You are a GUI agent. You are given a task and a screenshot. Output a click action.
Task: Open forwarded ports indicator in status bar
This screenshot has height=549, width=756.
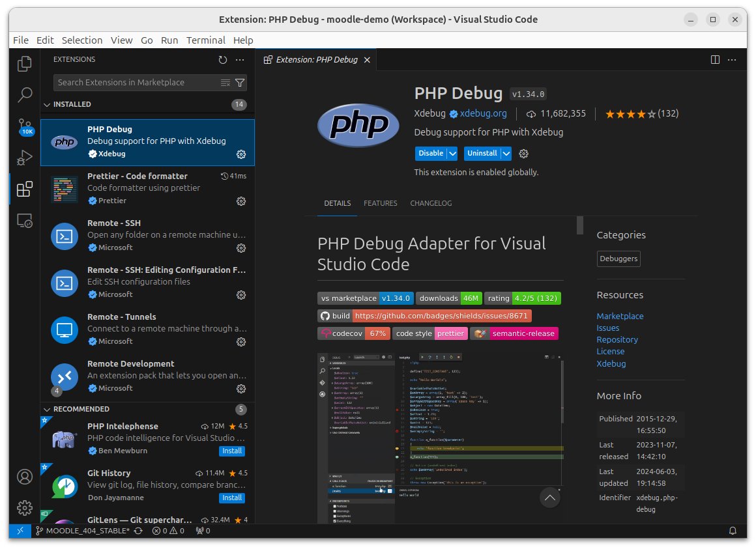[x=203, y=531]
